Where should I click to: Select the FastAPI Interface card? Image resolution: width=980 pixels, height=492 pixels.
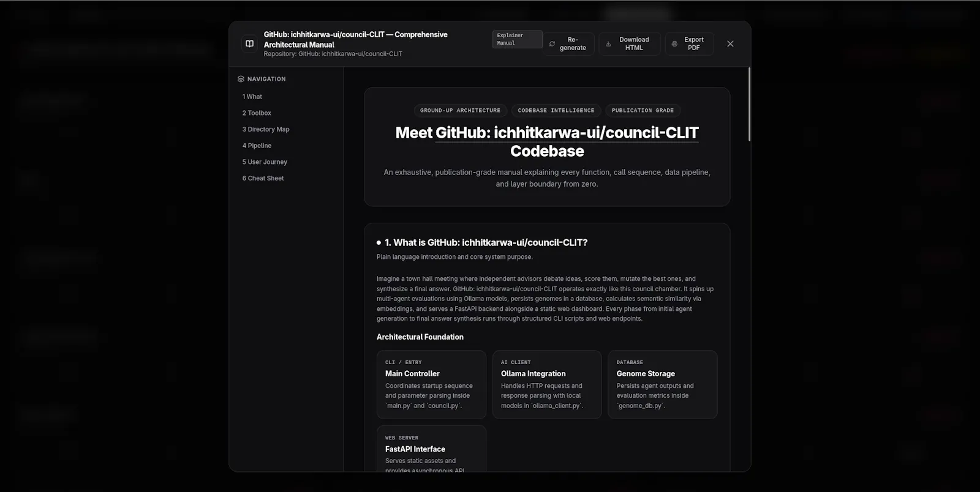(x=431, y=449)
